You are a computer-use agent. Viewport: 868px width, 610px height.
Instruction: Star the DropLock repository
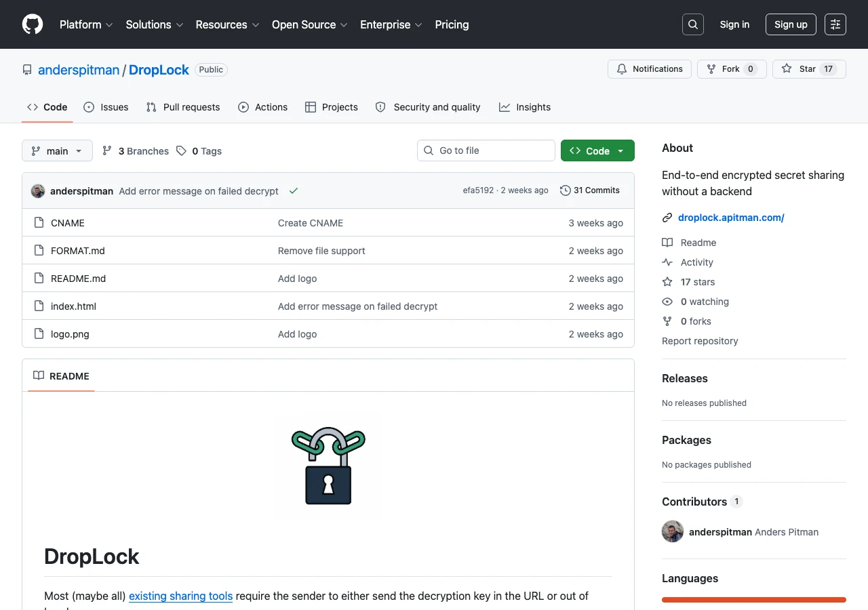[x=809, y=69]
